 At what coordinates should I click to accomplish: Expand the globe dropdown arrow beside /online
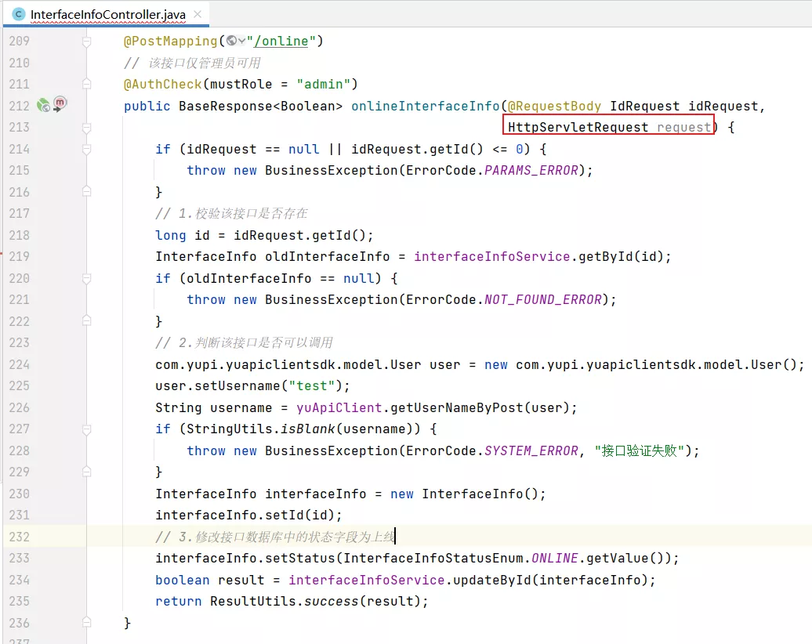[x=241, y=41]
